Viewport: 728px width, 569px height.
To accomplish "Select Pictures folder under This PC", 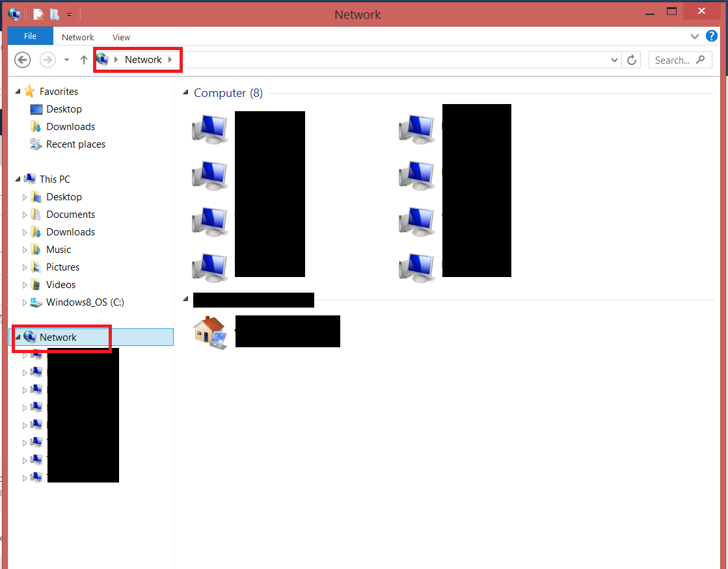I will [x=62, y=267].
